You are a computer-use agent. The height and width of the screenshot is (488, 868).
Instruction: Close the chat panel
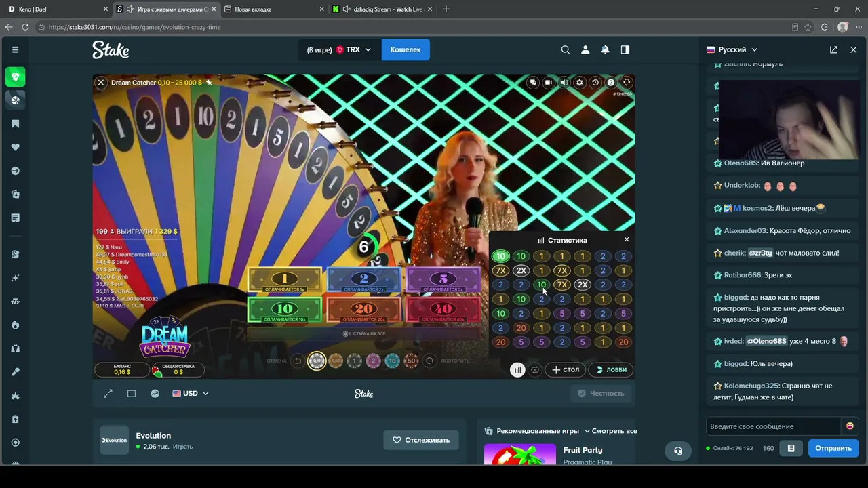pyautogui.click(x=853, y=49)
